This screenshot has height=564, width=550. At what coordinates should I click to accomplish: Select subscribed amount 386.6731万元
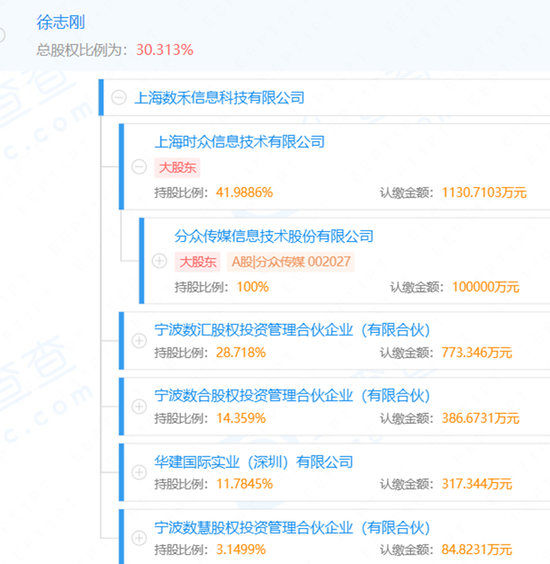(x=480, y=418)
